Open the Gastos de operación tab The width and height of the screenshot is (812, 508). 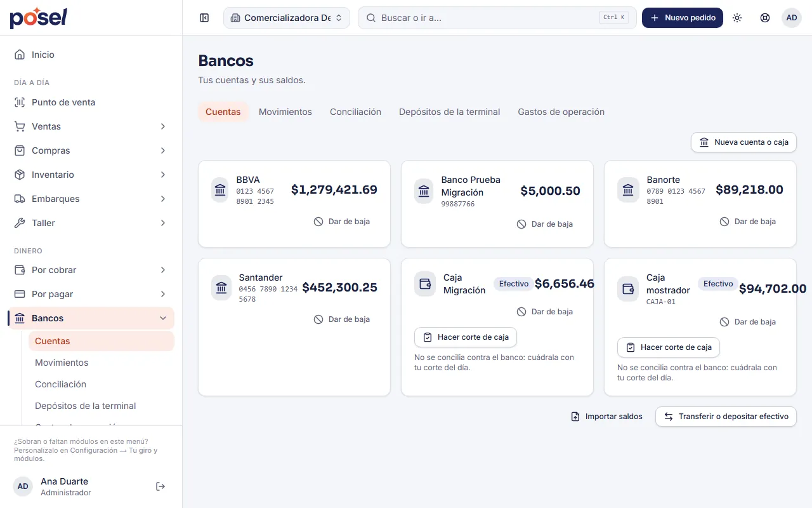561,112
